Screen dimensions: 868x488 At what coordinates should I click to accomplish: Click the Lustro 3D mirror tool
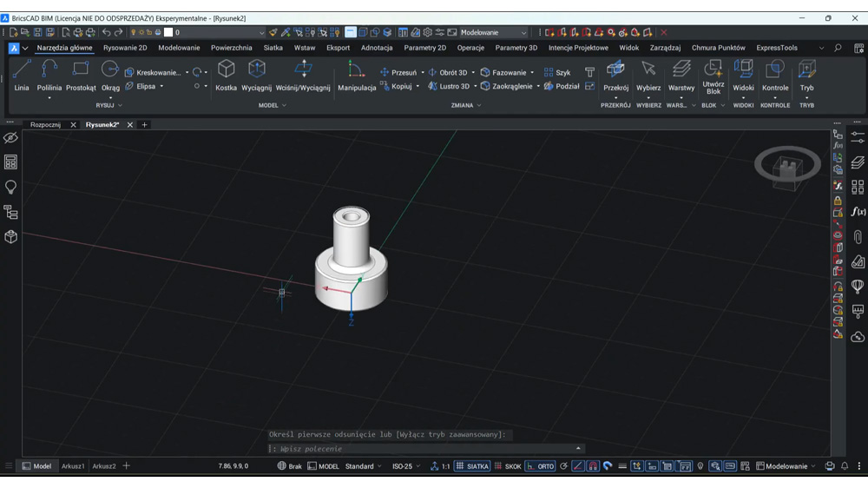449,87
